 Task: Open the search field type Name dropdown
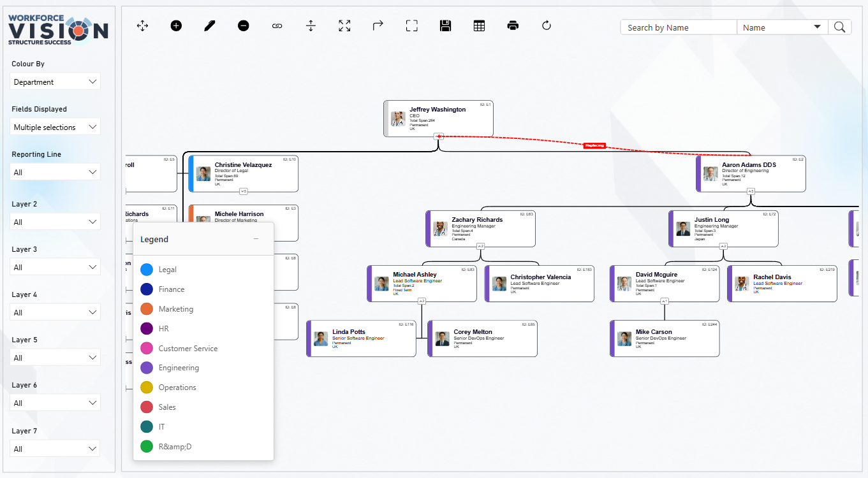click(x=783, y=27)
